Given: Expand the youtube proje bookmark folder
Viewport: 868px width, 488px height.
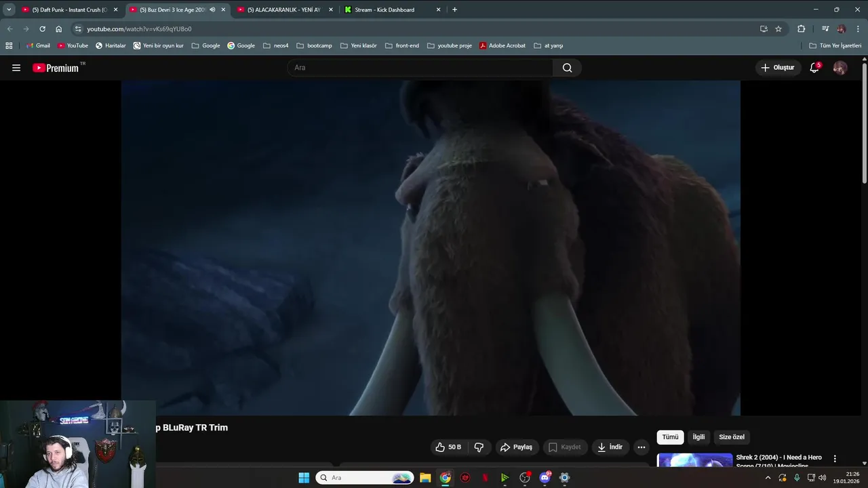Looking at the screenshot, I should click(450, 45).
